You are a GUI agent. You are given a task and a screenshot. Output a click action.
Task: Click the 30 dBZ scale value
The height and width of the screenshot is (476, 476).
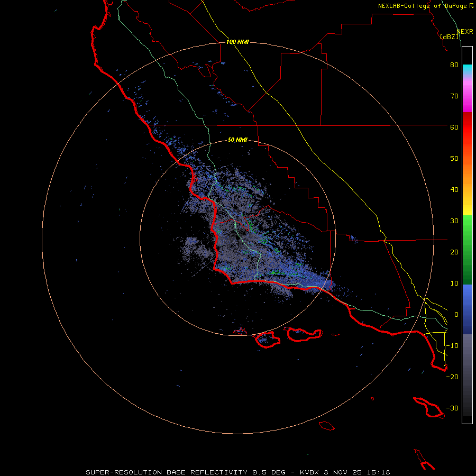pyautogui.click(x=454, y=221)
